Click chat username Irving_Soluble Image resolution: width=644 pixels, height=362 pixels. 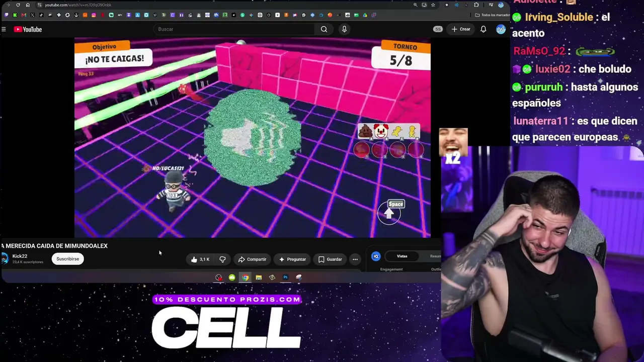click(559, 17)
